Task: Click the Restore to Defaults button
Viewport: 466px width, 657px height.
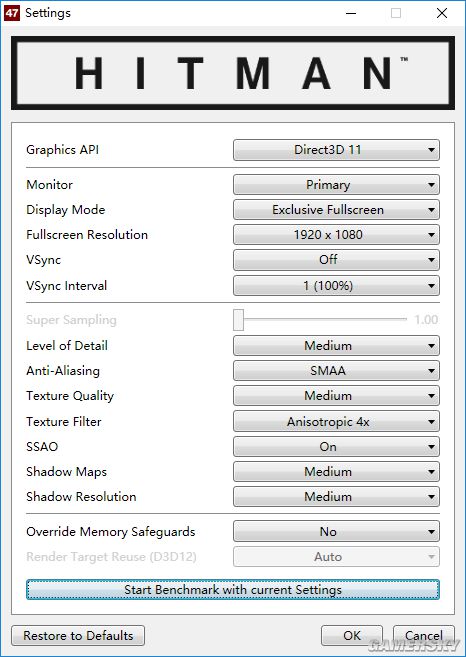Action: (x=78, y=636)
